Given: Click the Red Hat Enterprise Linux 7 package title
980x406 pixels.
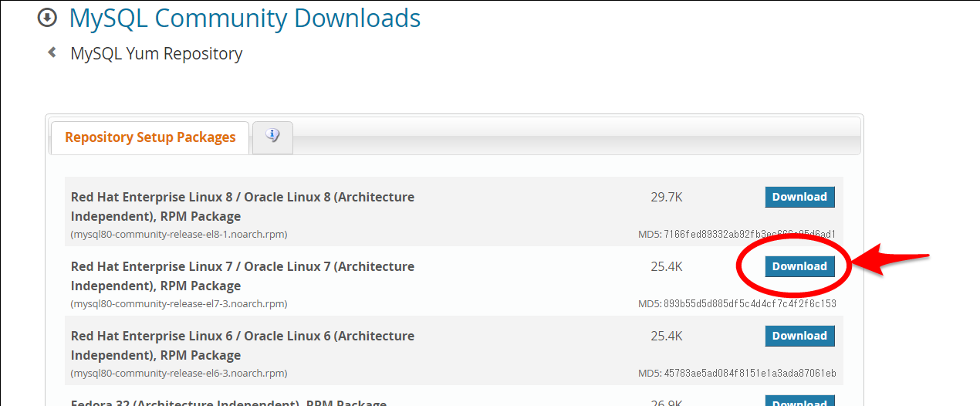Looking at the screenshot, I should tap(242, 276).
